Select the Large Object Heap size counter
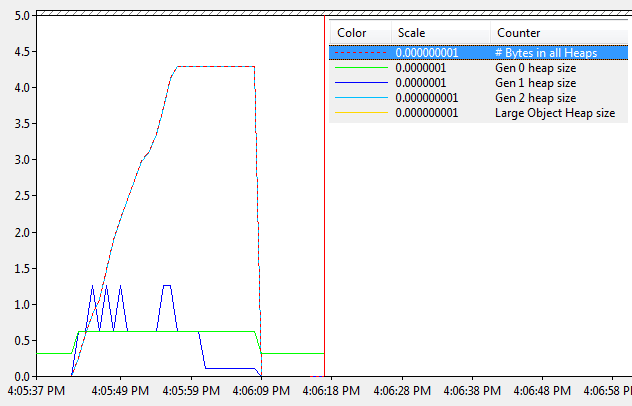632x406 pixels. [x=554, y=113]
